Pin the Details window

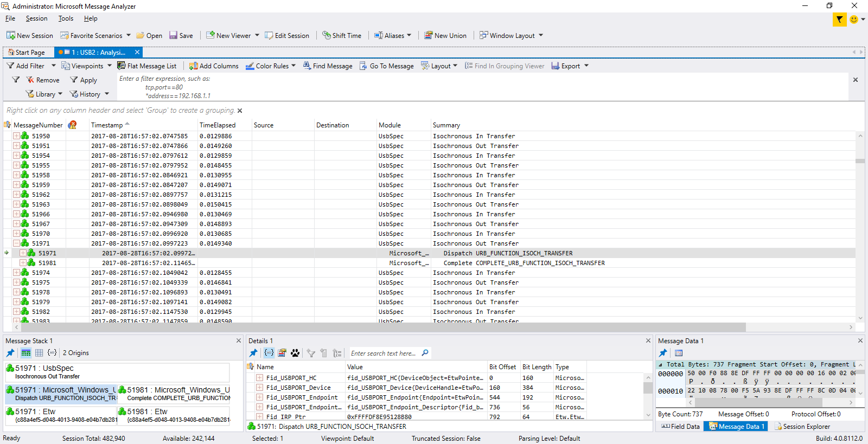pos(253,353)
